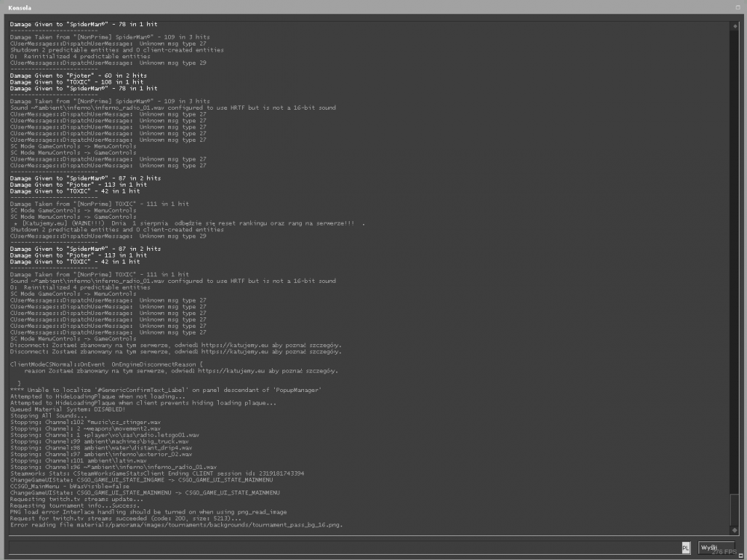Click the [Katujemy.eu] WAŻNE server announcement line
This screenshot has width=747, height=560.
(x=189, y=223)
